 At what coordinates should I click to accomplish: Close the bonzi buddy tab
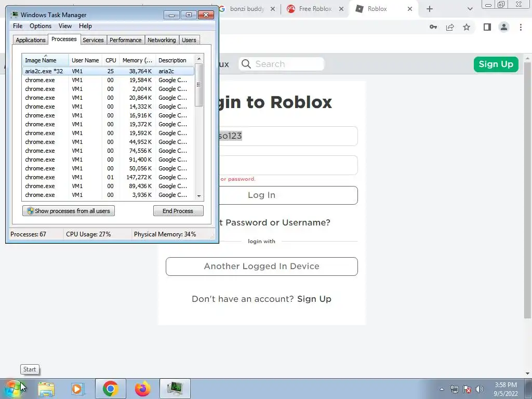pyautogui.click(x=272, y=9)
